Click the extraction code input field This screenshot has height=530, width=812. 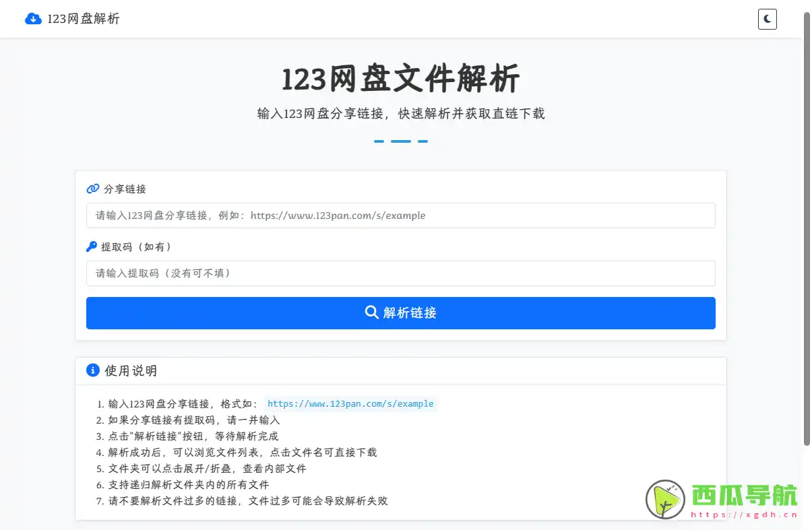(400, 273)
